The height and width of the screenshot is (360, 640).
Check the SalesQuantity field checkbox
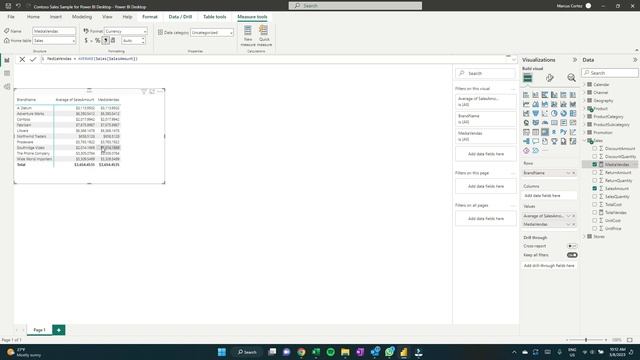(x=595, y=196)
